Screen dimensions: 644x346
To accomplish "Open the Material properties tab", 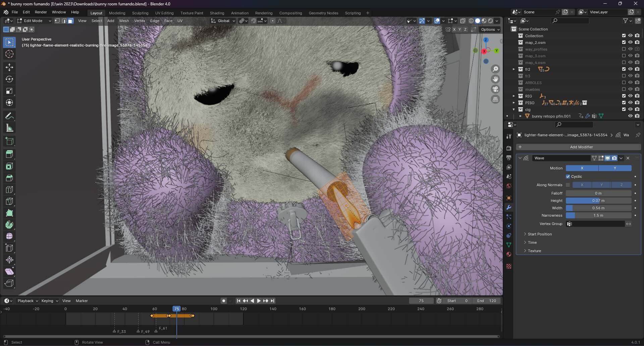I will pos(509,254).
